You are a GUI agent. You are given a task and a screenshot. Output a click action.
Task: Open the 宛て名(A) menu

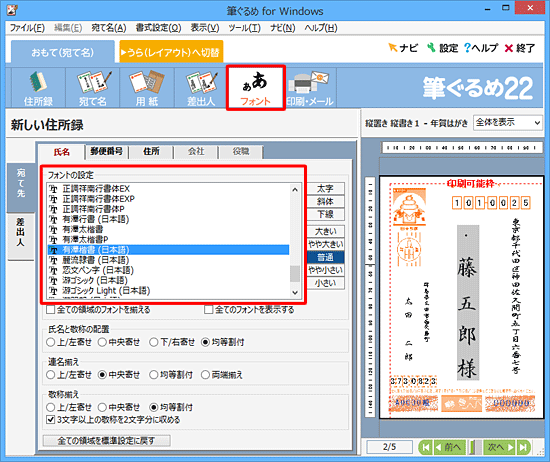click(x=109, y=28)
